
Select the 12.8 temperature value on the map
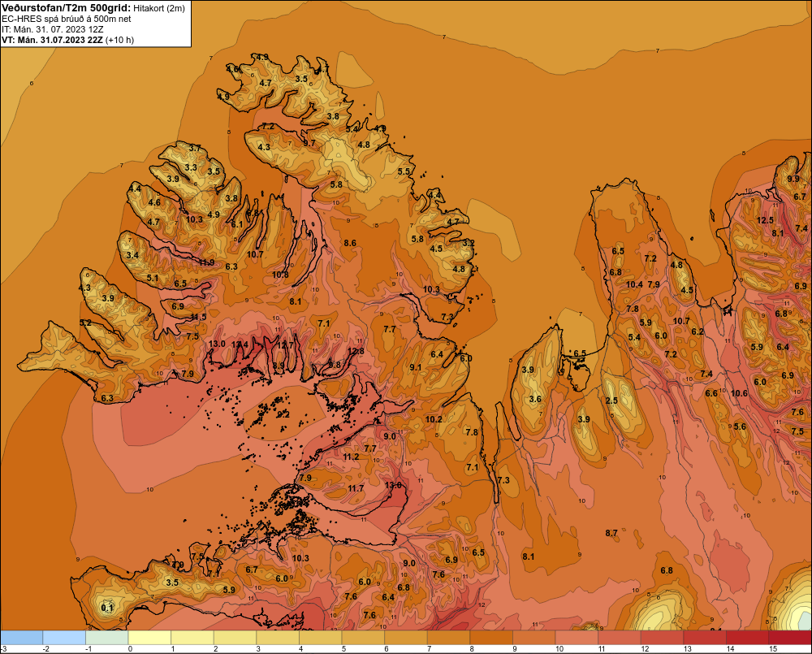click(x=356, y=351)
